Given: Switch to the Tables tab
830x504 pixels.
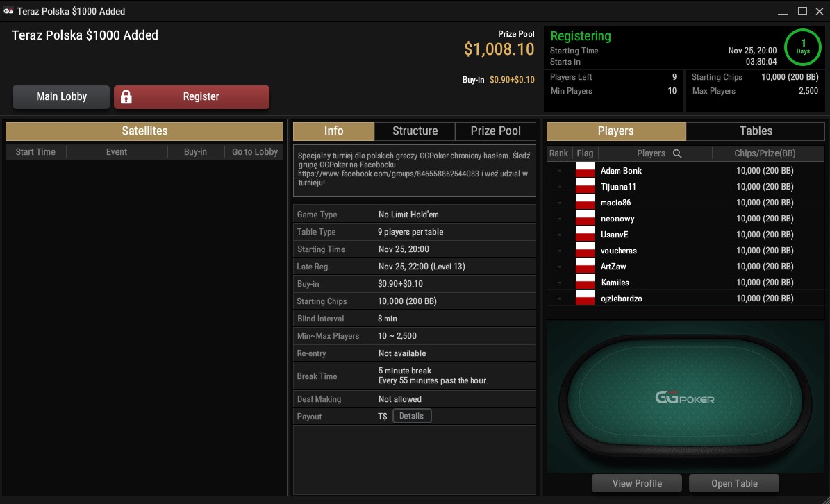Looking at the screenshot, I should coord(756,131).
